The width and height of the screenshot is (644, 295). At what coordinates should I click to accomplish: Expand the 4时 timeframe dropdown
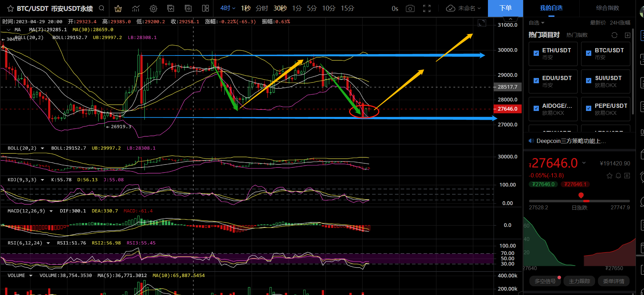pos(227,8)
